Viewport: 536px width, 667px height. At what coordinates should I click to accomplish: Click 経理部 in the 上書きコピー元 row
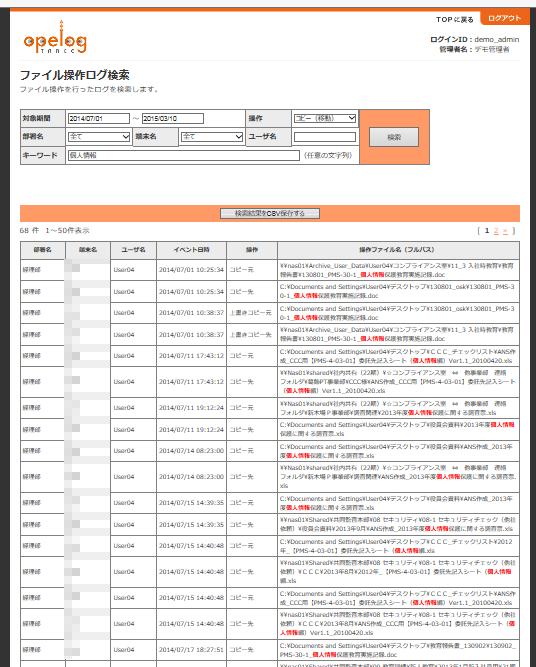tap(31, 313)
